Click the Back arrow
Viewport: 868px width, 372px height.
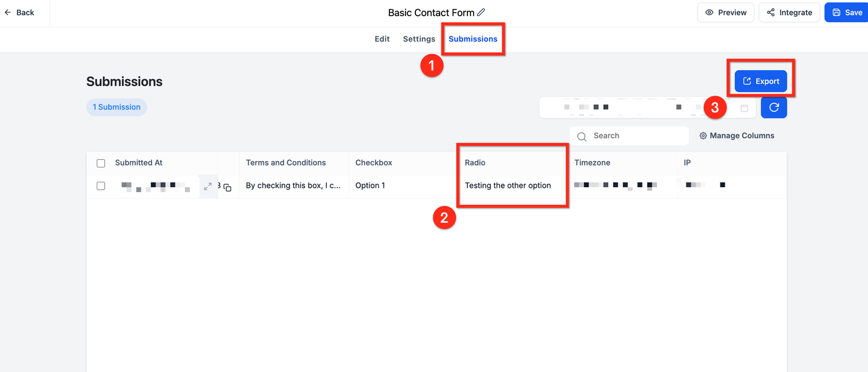(8, 12)
